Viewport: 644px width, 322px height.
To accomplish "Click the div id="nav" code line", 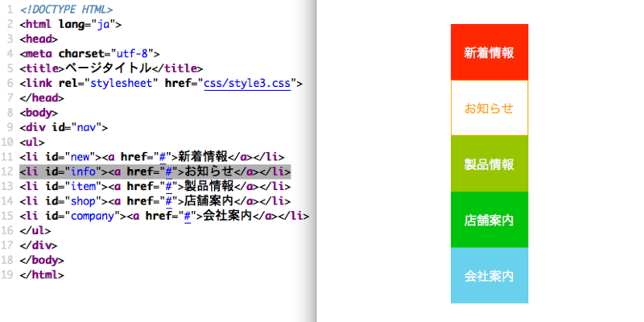I will 64,128.
